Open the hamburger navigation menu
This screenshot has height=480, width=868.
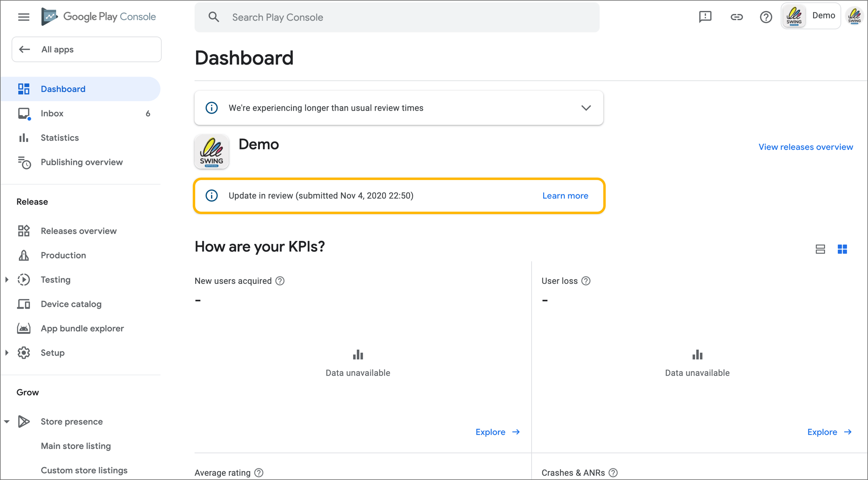point(24,17)
